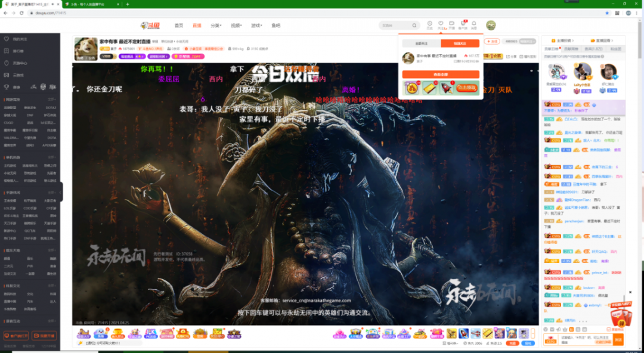The image size is (644, 353).
Task: Go back using browser back arrow
Action: 5,13
